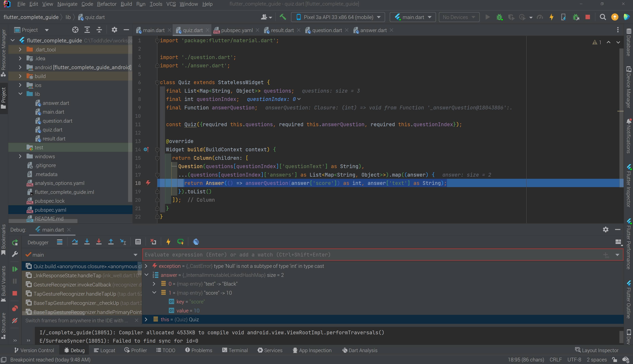Viewport: 633px width, 364px height.
Task: Open Logcat tool window
Action: point(104,350)
